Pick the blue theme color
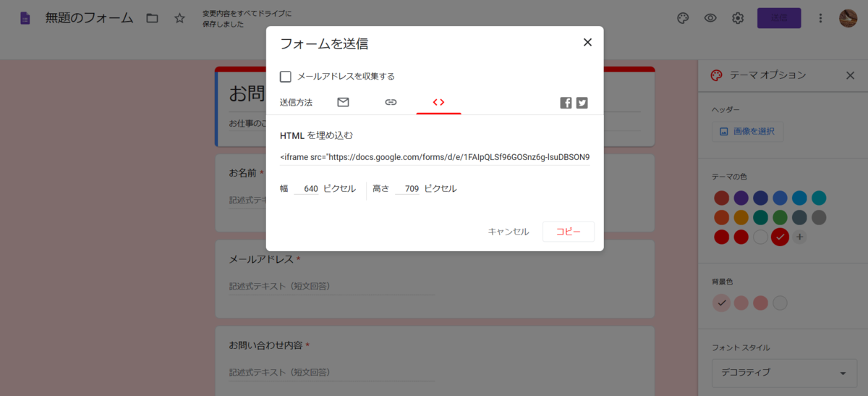Viewport: 868px width, 396px height. (x=780, y=198)
